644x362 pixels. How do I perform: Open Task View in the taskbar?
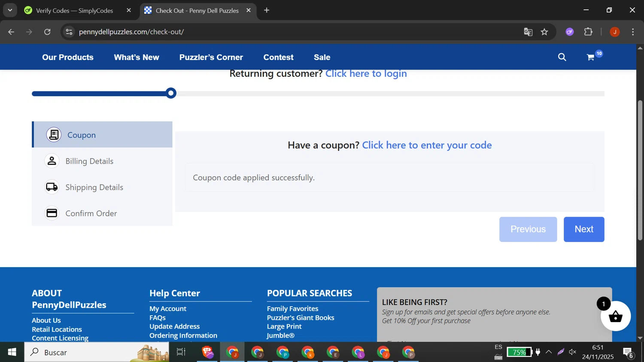point(181,352)
